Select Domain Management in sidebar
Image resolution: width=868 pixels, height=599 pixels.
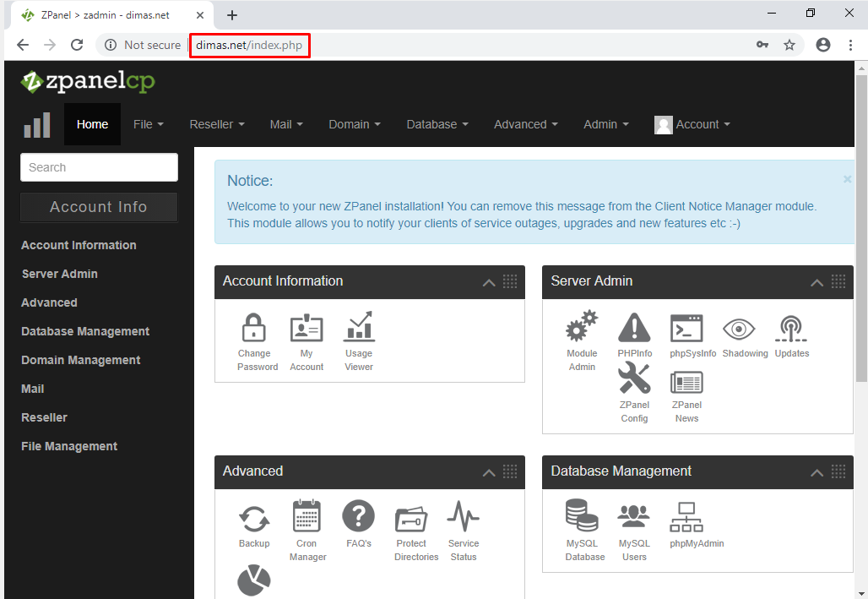pos(81,360)
